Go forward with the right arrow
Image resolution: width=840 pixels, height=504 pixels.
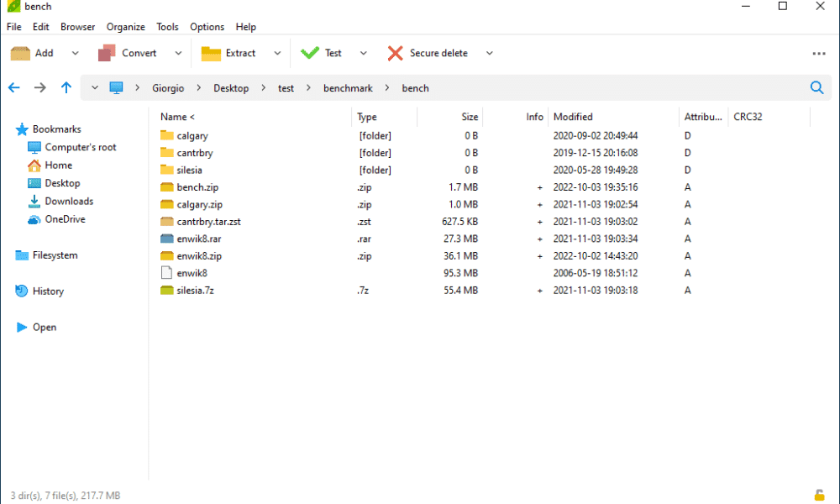click(40, 88)
